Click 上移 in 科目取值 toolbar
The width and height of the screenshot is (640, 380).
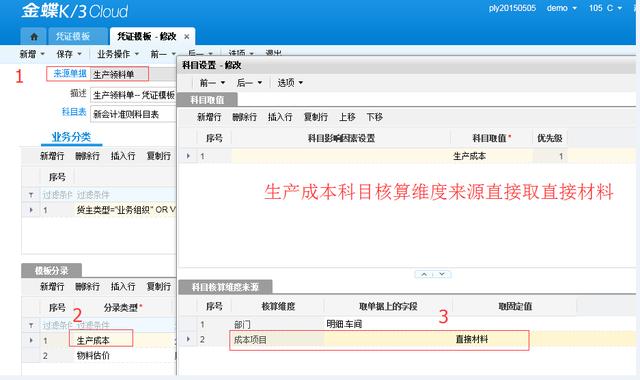click(x=347, y=117)
